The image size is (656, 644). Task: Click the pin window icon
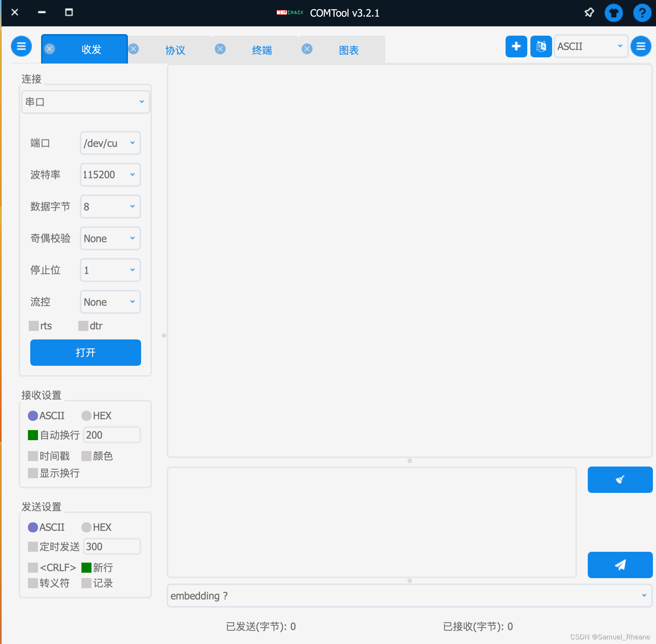(x=589, y=12)
